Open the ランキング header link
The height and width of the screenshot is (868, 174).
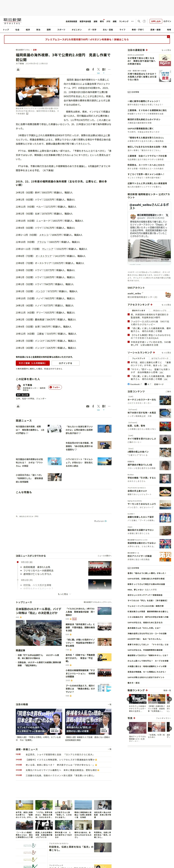[124, 21]
